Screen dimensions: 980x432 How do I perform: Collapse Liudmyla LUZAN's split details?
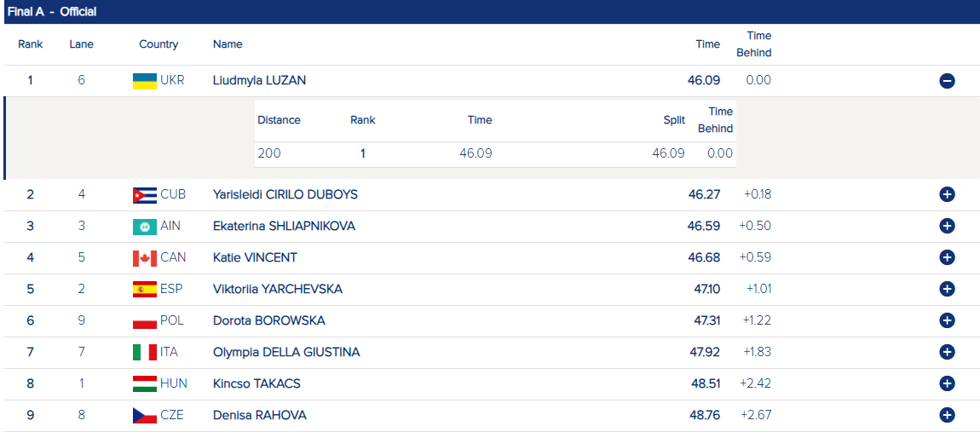tap(947, 81)
